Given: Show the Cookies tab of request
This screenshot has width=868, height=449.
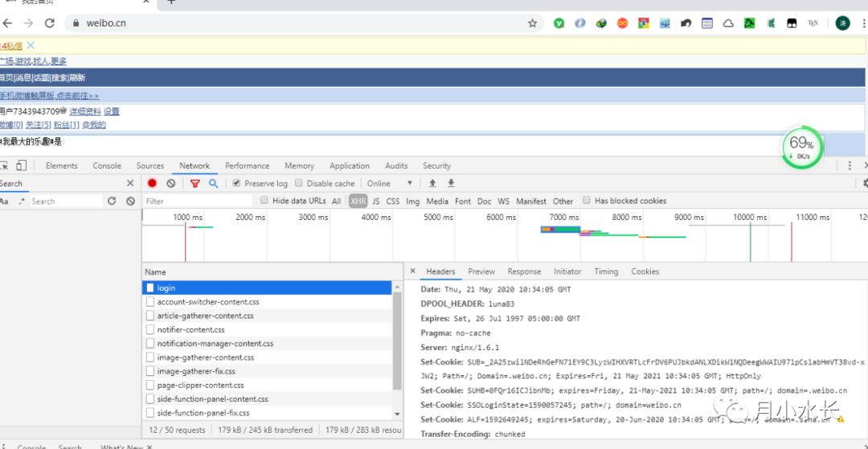Looking at the screenshot, I should point(645,271).
